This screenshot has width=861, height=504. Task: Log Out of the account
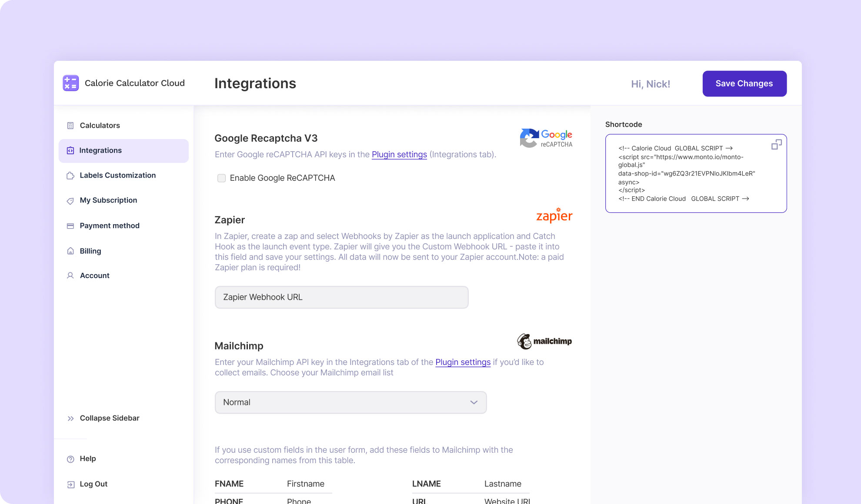pyautogui.click(x=93, y=484)
